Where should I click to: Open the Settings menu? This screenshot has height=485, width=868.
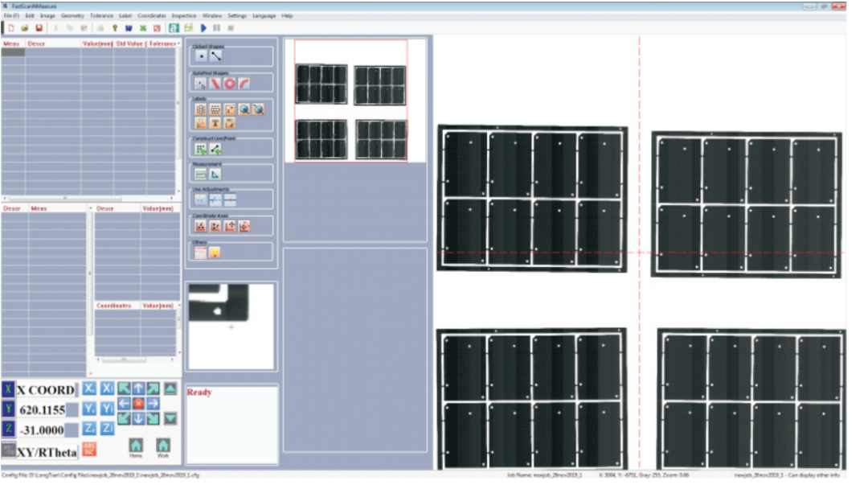pyautogui.click(x=237, y=15)
